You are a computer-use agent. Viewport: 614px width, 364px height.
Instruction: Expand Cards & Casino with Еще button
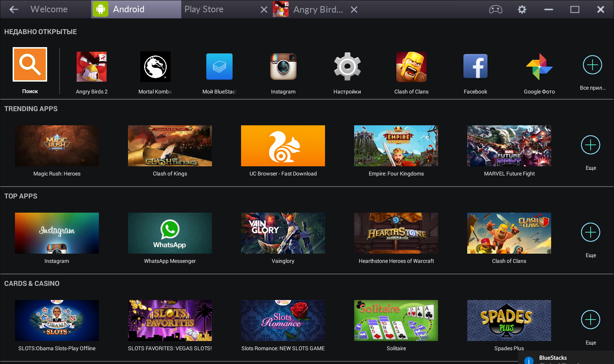[591, 320]
